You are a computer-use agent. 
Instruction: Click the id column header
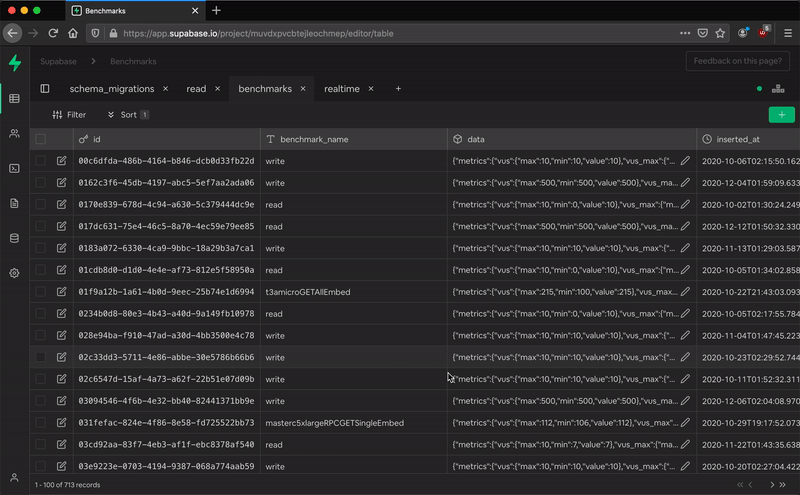click(x=167, y=139)
